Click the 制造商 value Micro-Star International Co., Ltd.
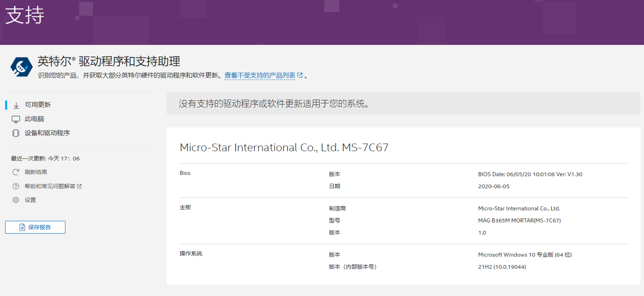Image resolution: width=644 pixels, height=296 pixels. tap(519, 209)
